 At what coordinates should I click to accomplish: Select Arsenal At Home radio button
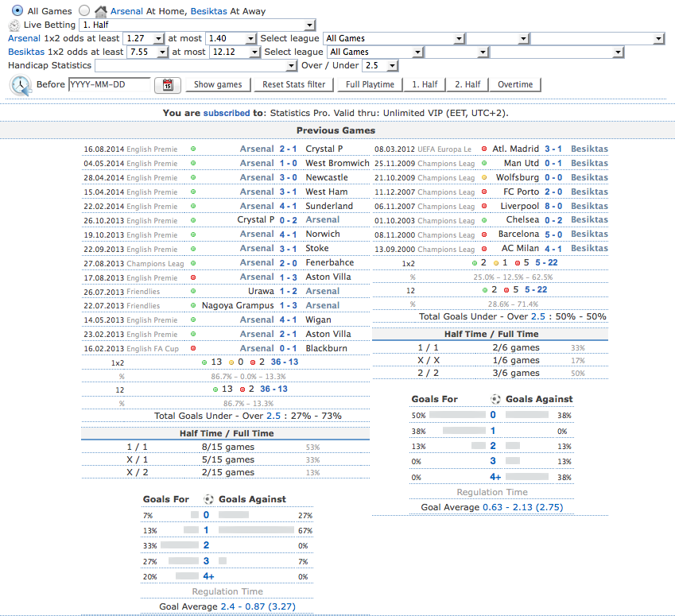click(84, 10)
